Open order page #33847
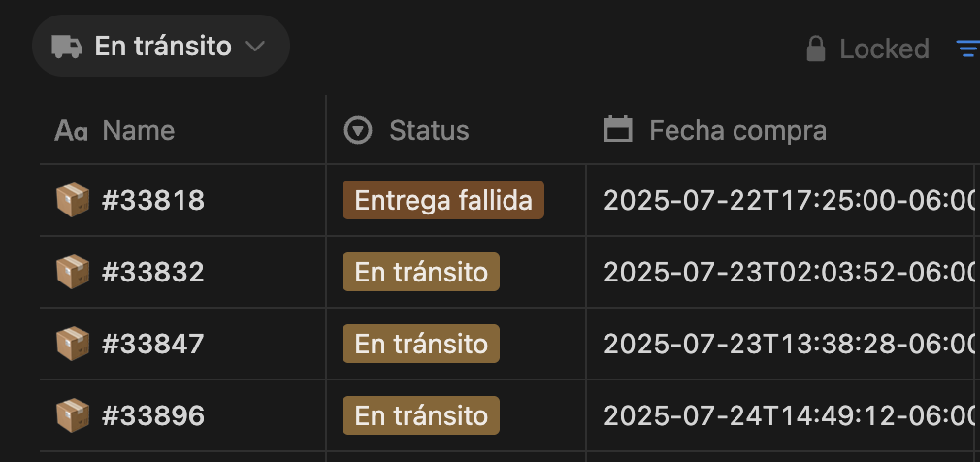This screenshot has height=462, width=980. coord(153,345)
